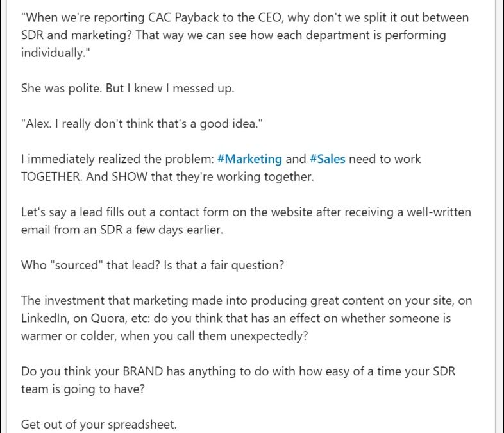Click the word "unexpectedly" in the post
This screenshot has width=504, height=433.
point(272,335)
